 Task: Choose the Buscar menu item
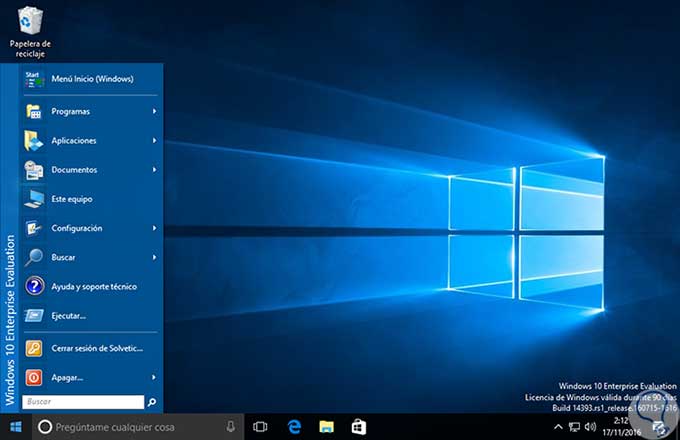coord(91,257)
